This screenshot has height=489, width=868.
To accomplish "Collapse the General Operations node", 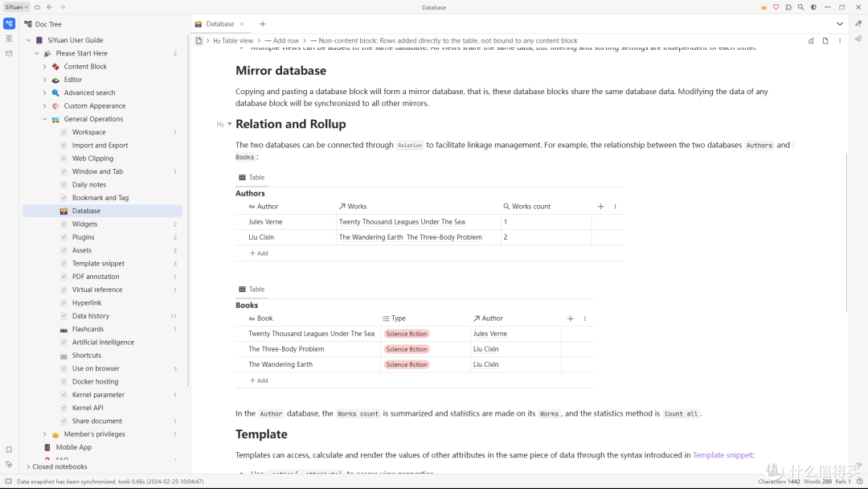I will coord(45,119).
